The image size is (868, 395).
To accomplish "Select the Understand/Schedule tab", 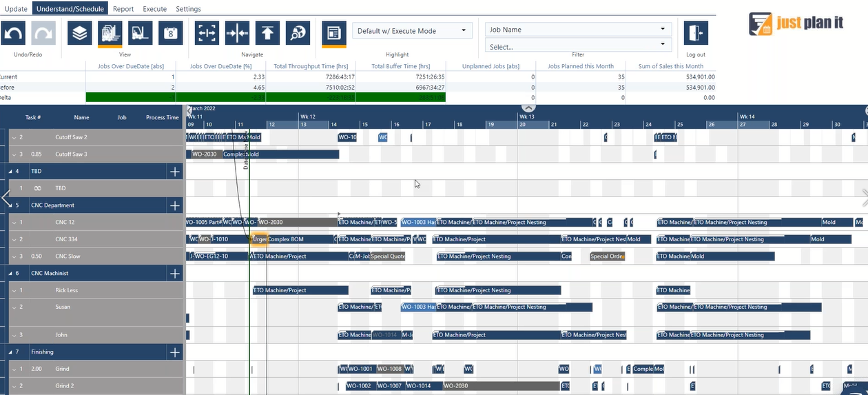I will [x=72, y=9].
